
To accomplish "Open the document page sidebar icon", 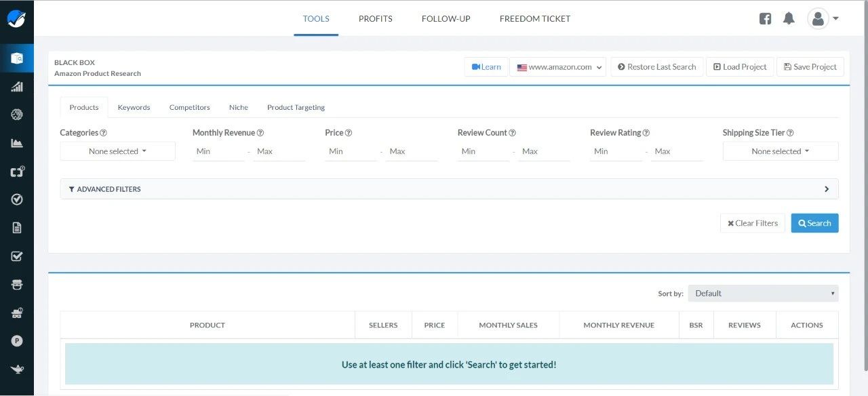I will [17, 228].
